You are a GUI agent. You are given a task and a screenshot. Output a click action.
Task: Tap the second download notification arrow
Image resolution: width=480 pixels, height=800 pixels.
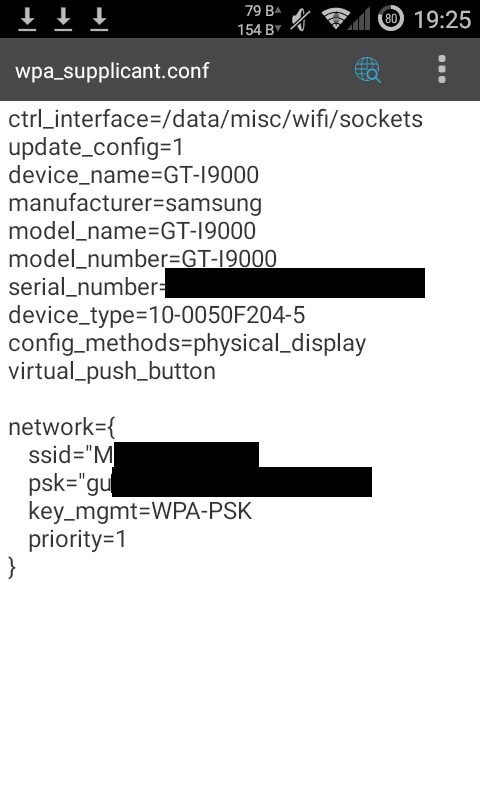coord(63,19)
